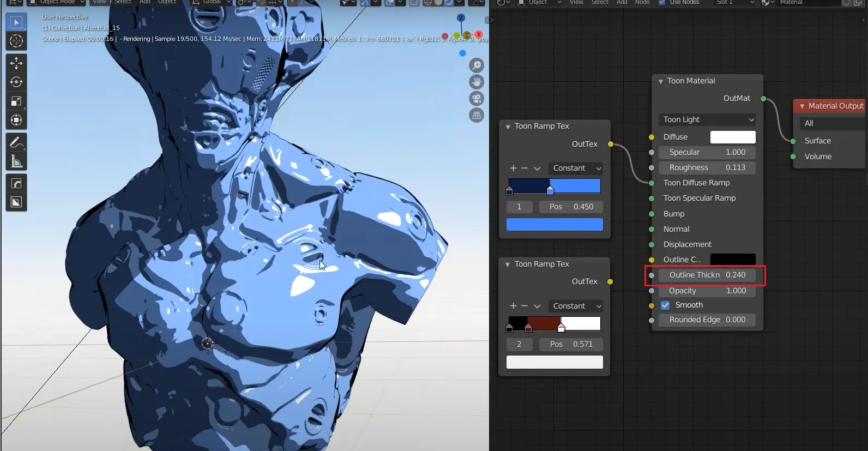The height and width of the screenshot is (451, 868).
Task: Toggle the Use Nodes checkbox
Action: coord(661,3)
